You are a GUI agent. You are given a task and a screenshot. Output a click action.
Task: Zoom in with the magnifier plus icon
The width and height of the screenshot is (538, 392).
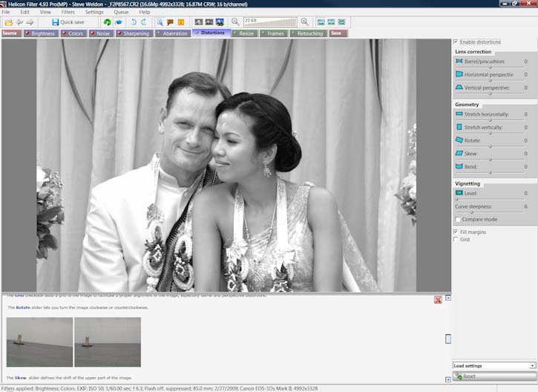point(304,22)
